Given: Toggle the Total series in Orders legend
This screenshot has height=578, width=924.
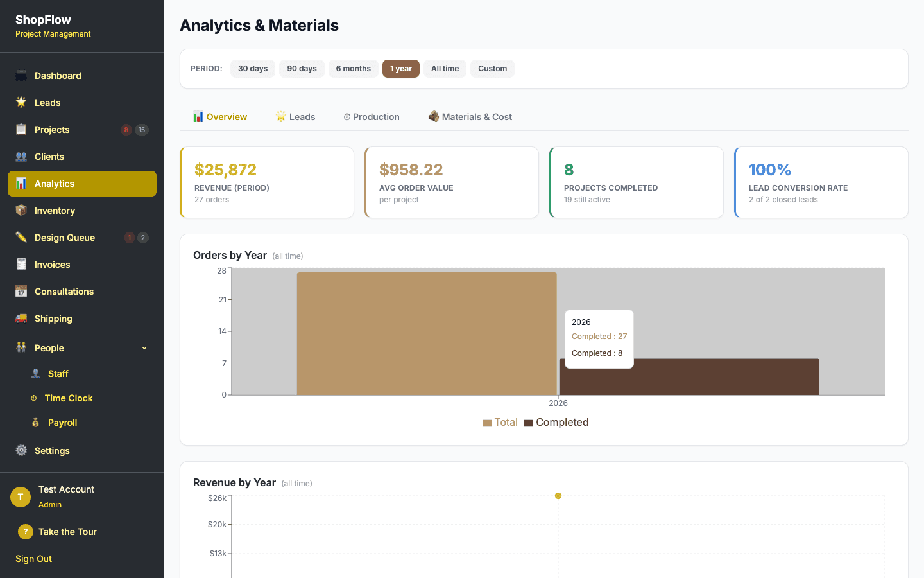Looking at the screenshot, I should (500, 422).
